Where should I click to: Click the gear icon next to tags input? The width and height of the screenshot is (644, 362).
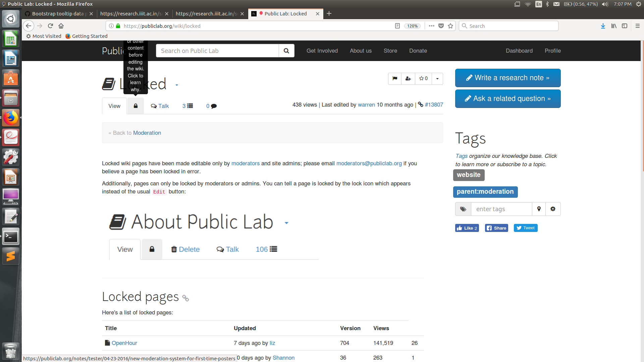pos(553,209)
